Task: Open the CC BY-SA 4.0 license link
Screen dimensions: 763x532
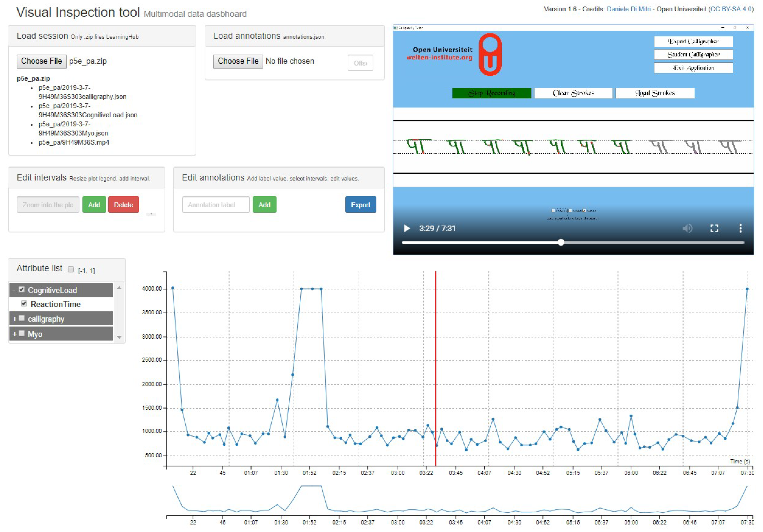Action: click(731, 9)
